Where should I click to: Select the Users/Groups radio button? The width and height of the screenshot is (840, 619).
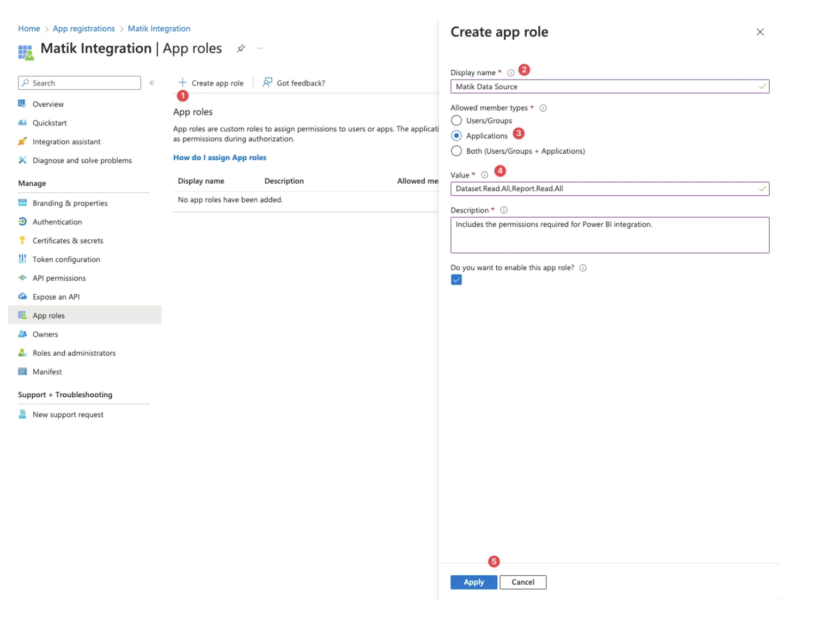(x=456, y=120)
